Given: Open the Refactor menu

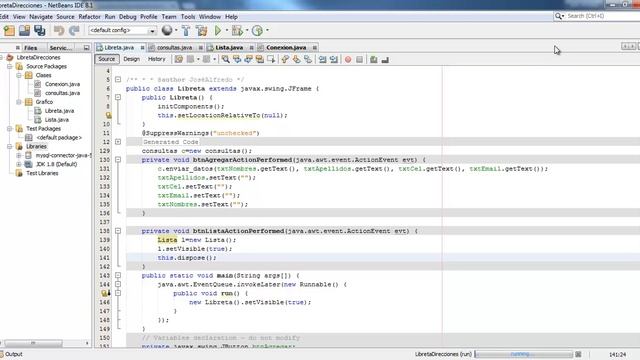Looking at the screenshot, I should (89, 17).
